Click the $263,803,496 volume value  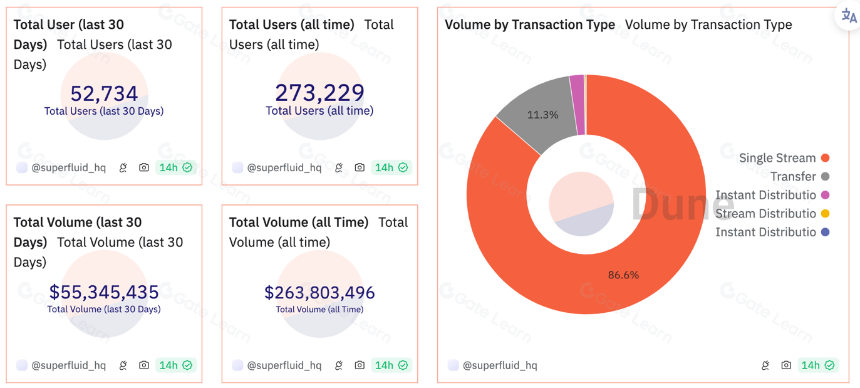[319, 292]
